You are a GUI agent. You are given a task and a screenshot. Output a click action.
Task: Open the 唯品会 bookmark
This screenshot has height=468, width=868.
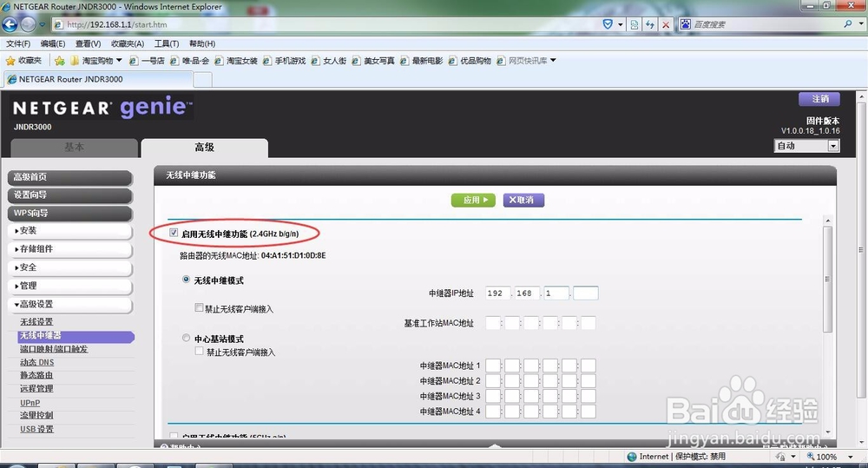[189, 61]
